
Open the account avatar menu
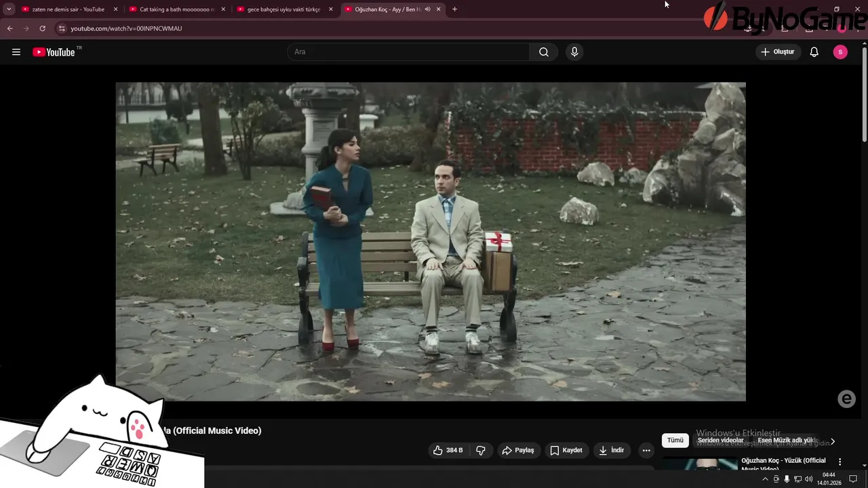pos(840,52)
